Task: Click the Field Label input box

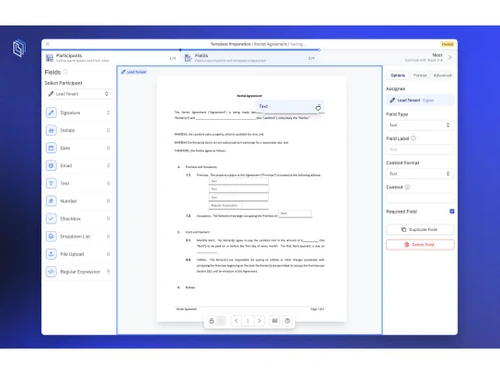Action: click(x=420, y=149)
